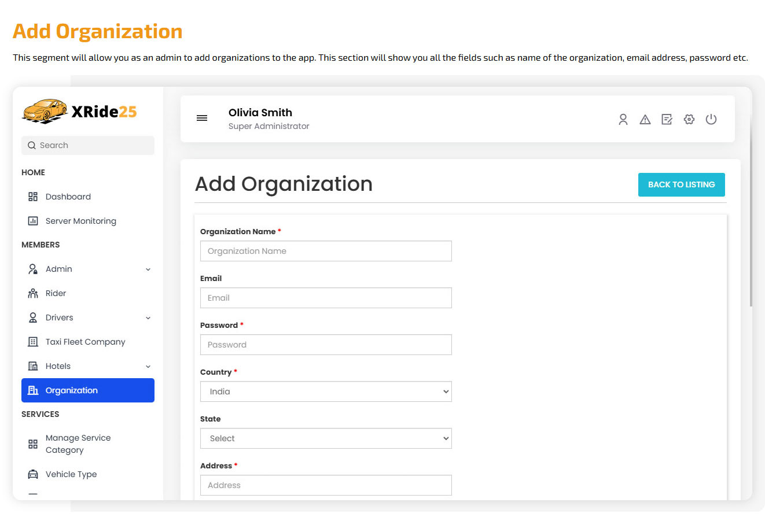This screenshot has width=765, height=532.
Task: Focus the Organization Name input field
Action: click(326, 251)
